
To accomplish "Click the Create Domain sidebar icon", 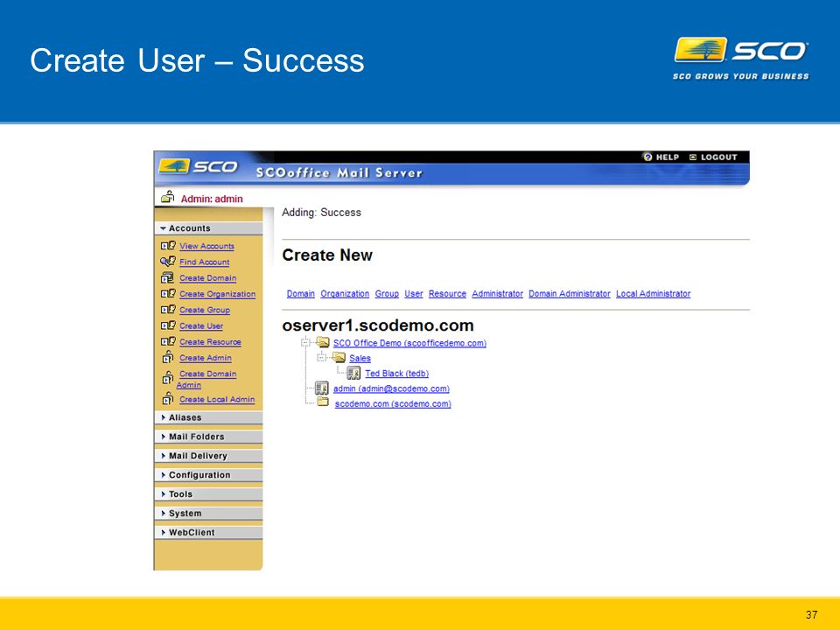I will [x=167, y=277].
